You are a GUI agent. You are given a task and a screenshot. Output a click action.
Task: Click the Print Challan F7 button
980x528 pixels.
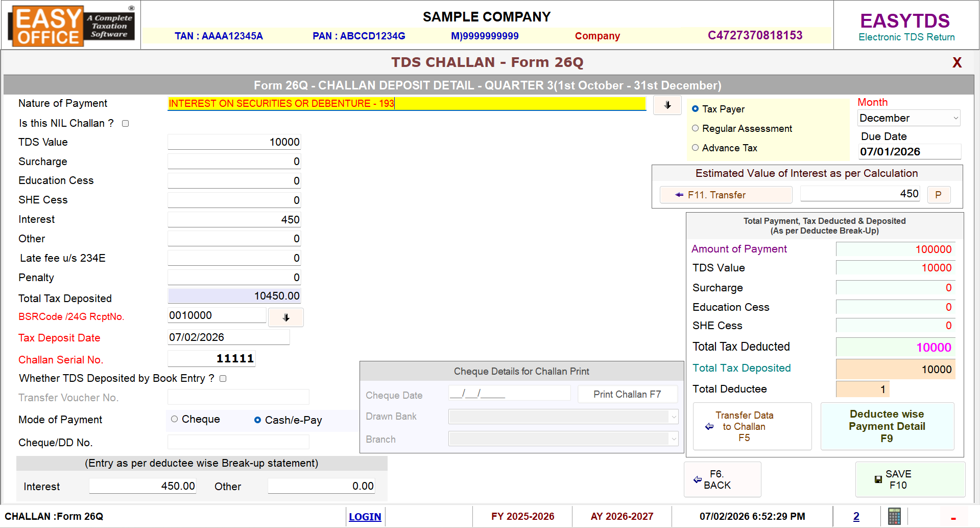[627, 394]
